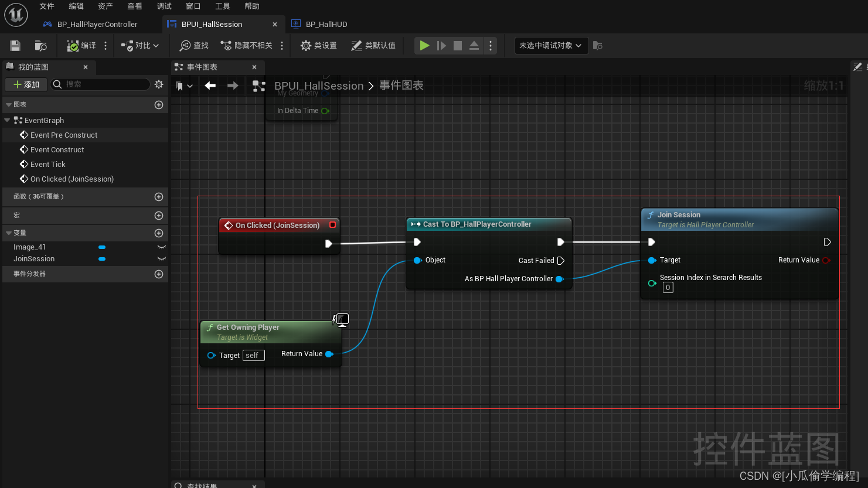Screen dimensions: 868x488
Task: Close the 我的蓝图 panel
Action: (x=86, y=67)
